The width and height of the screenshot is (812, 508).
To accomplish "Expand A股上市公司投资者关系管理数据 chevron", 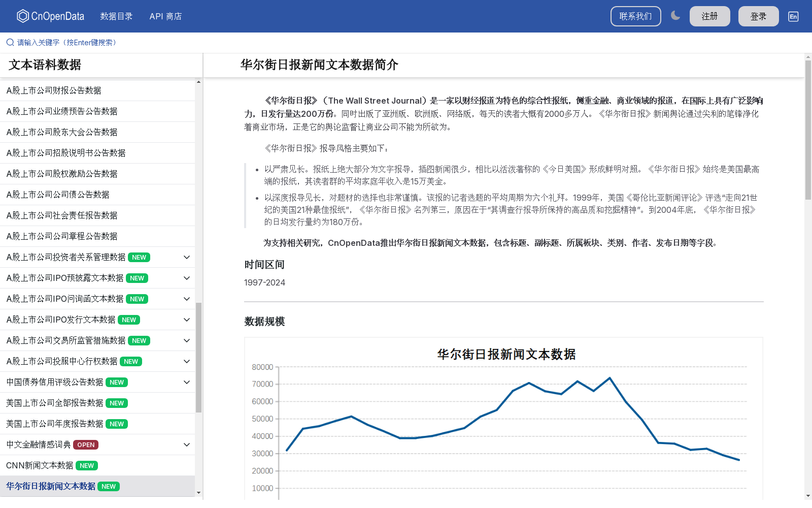I will pos(187,257).
